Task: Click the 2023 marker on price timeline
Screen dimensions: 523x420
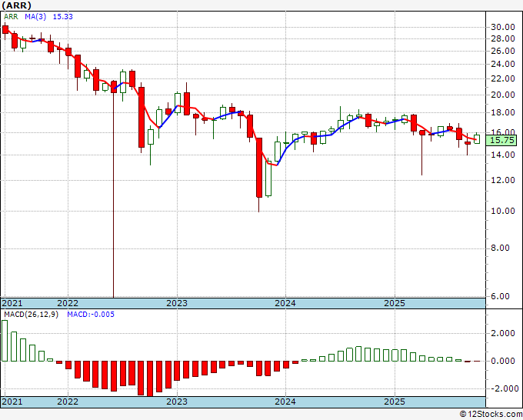Action: click(x=177, y=303)
